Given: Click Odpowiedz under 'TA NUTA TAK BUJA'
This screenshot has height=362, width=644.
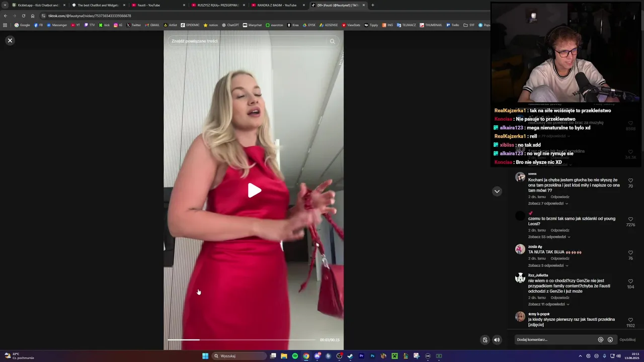Looking at the screenshot, I should pyautogui.click(x=560, y=258).
